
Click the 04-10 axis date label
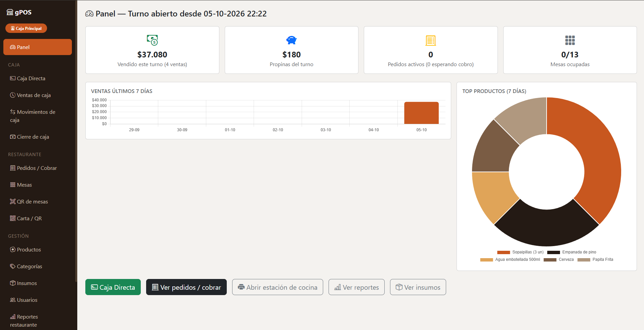pyautogui.click(x=374, y=130)
